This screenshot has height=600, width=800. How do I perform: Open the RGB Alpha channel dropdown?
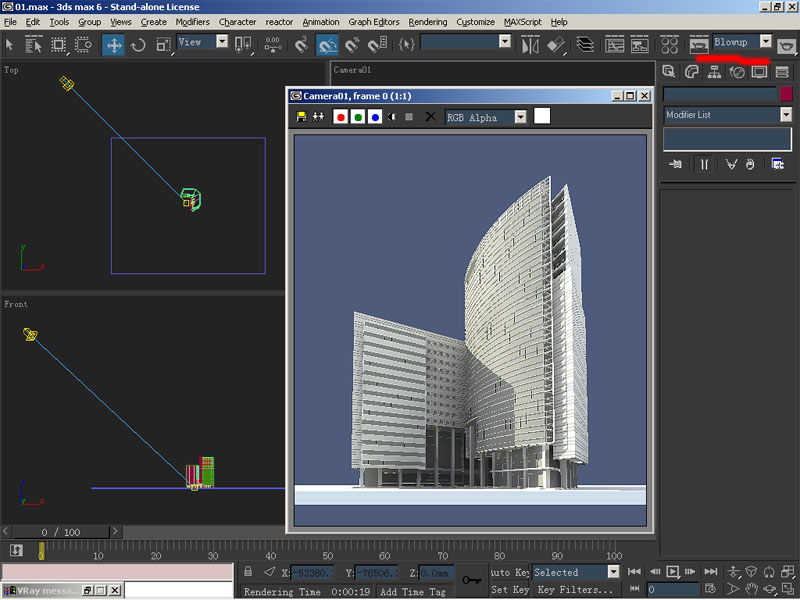[x=520, y=117]
